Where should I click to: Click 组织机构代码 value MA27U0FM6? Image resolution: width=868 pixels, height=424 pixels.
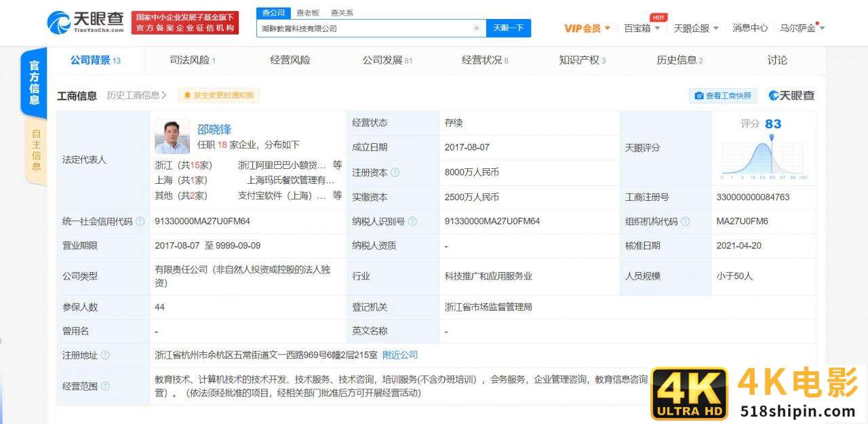[742, 221]
